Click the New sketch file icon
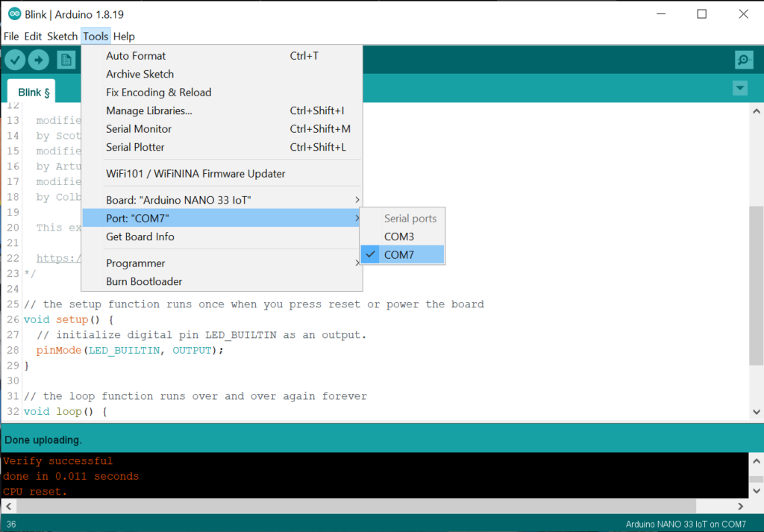Image resolution: width=764 pixels, height=532 pixels. tap(66, 60)
